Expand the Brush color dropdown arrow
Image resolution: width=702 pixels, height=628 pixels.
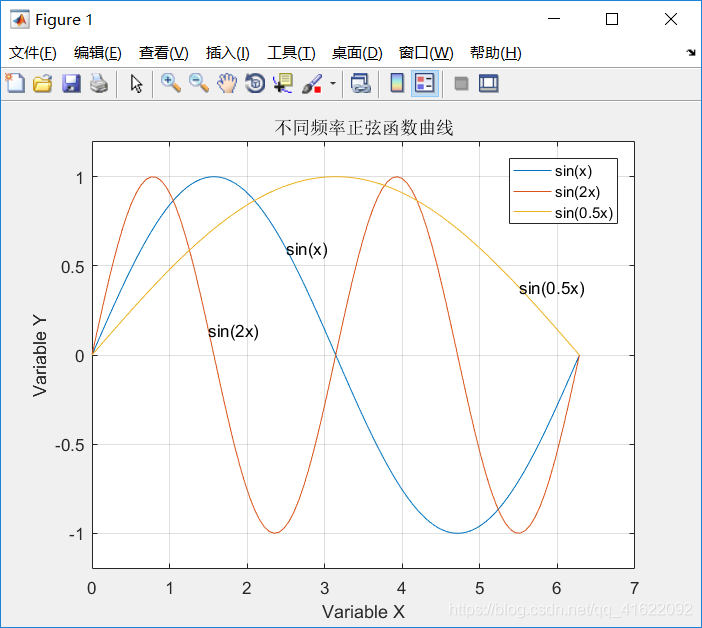coord(333,84)
